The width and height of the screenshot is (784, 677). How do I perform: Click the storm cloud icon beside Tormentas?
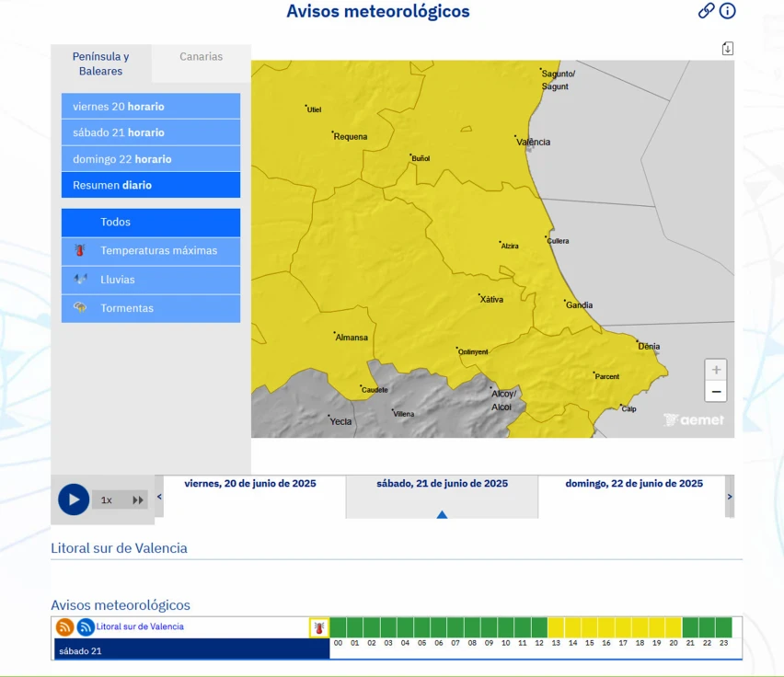(x=80, y=307)
